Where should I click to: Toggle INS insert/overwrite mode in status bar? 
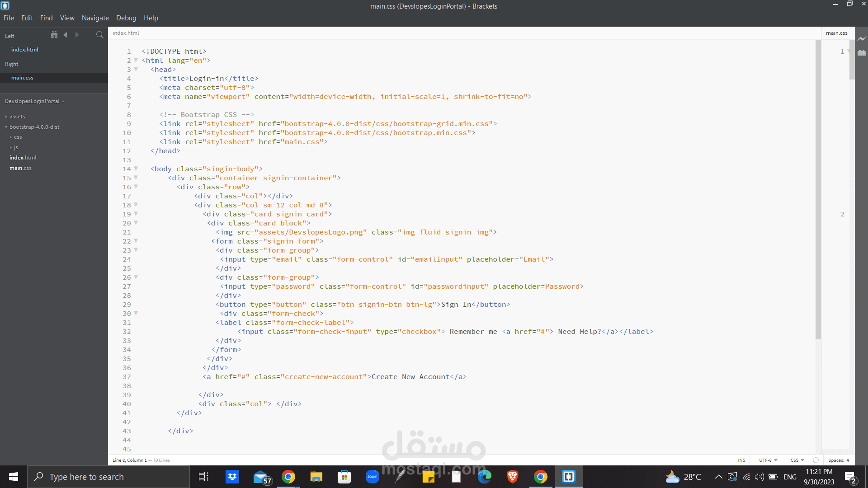(x=741, y=460)
